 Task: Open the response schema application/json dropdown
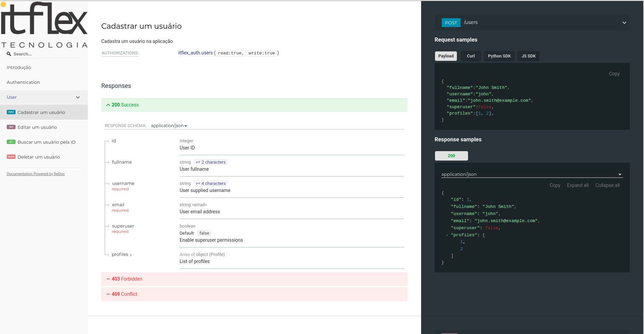coord(169,126)
